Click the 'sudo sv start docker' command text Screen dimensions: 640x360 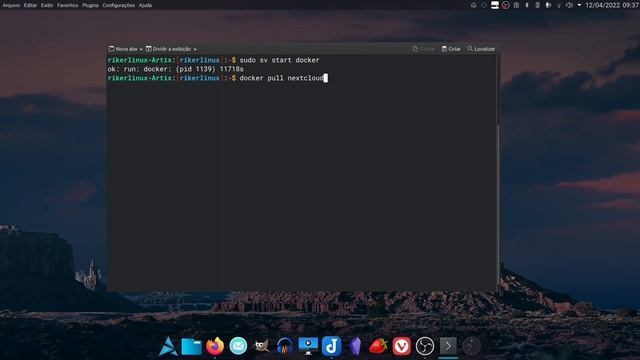pos(279,60)
